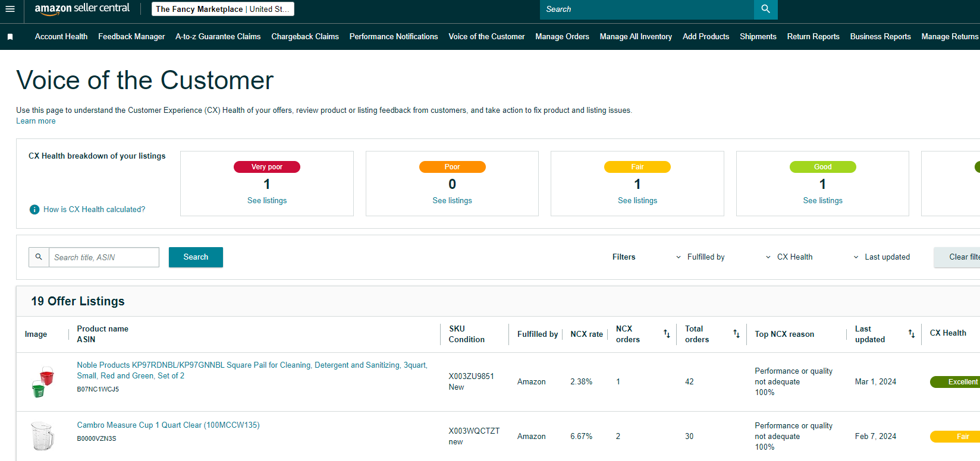The width and height of the screenshot is (980, 461).
Task: Click the Mar 1, 2024 last updated date
Action: [x=875, y=382]
